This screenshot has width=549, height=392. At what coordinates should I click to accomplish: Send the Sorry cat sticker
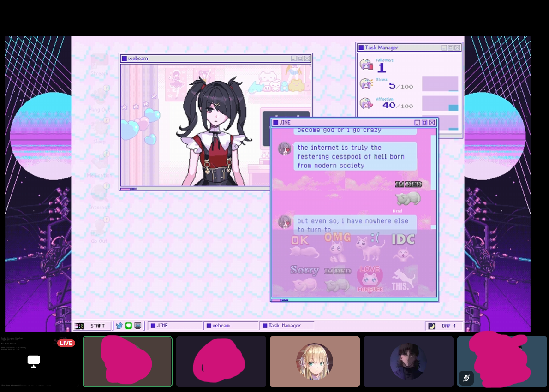(304, 279)
